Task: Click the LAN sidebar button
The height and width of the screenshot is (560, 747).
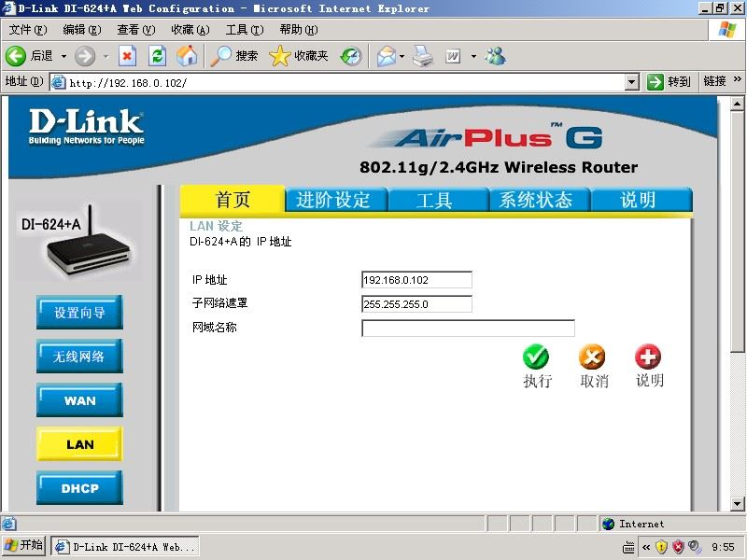Action: (79, 444)
